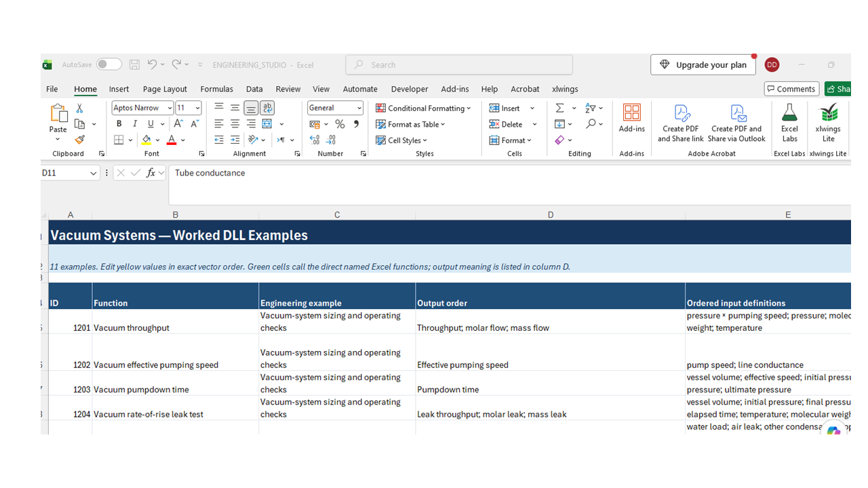
Task: Align cell text to the left
Action: (219, 124)
